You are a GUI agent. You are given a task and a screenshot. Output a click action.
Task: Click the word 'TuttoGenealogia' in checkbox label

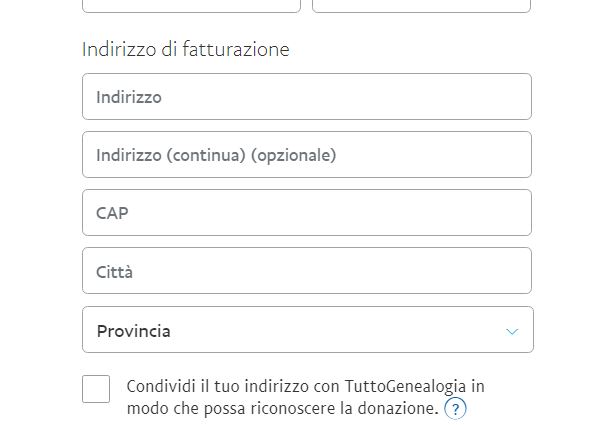[405, 387]
